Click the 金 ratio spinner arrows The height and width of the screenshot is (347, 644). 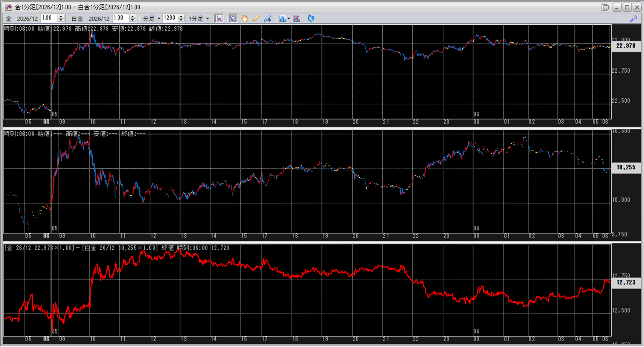pos(61,18)
